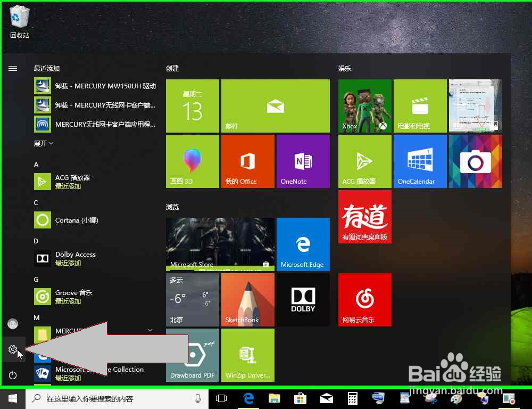
Task: Expand the Start hamburger menu
Action: (13, 69)
